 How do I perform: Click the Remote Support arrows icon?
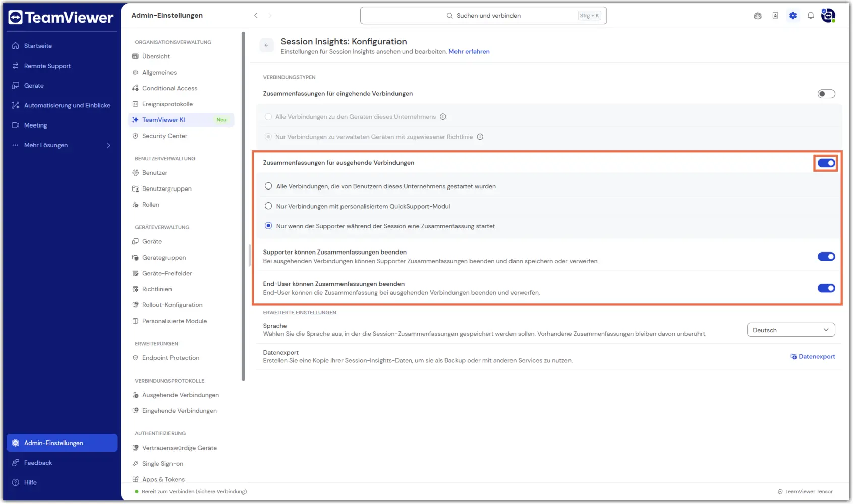[x=15, y=66]
